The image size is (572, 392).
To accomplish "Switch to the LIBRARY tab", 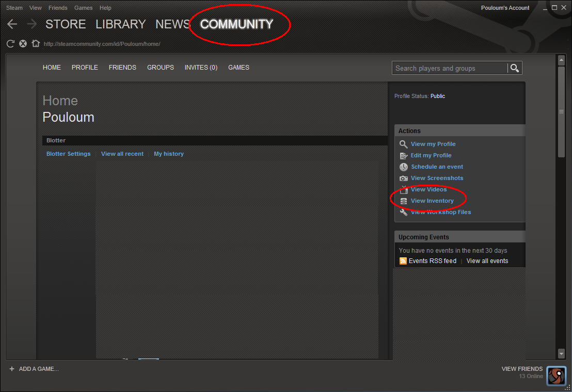I will point(120,24).
